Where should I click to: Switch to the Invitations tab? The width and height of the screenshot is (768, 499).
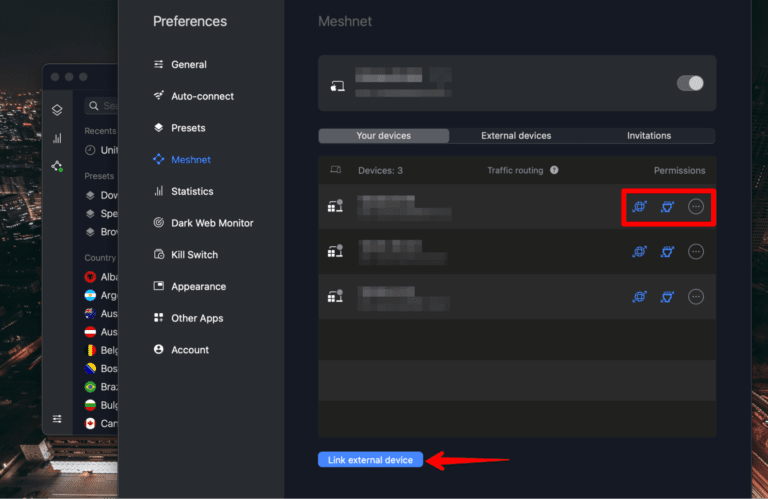(x=649, y=136)
